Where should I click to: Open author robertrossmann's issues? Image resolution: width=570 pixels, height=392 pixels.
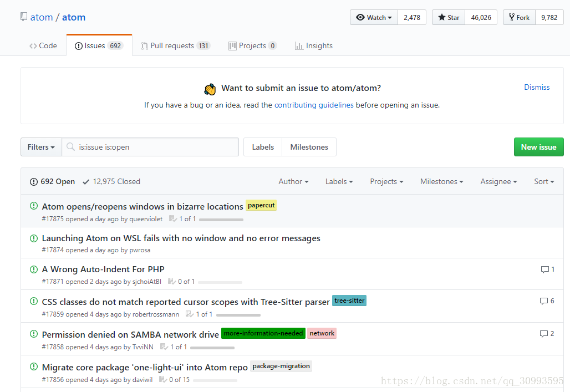tap(156, 314)
